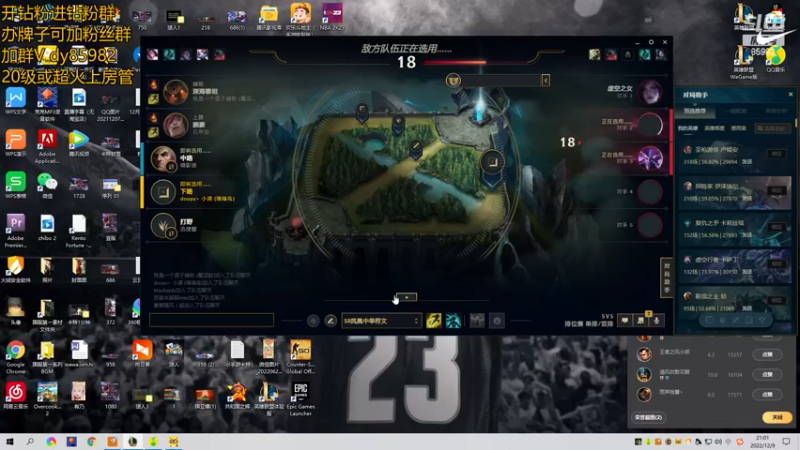Open the rune page selection dropdown
This screenshot has height=450, width=800.
pyautogui.click(x=381, y=321)
